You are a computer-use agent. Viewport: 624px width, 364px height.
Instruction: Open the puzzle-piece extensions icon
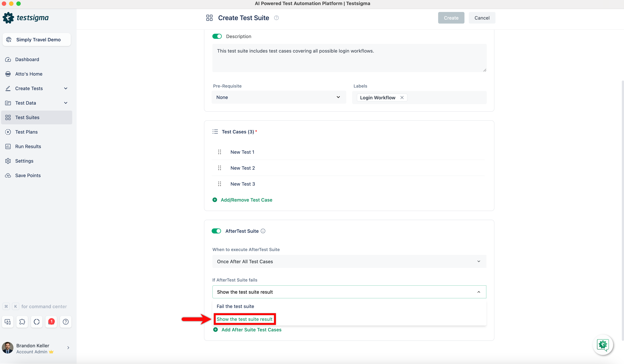coord(22,322)
